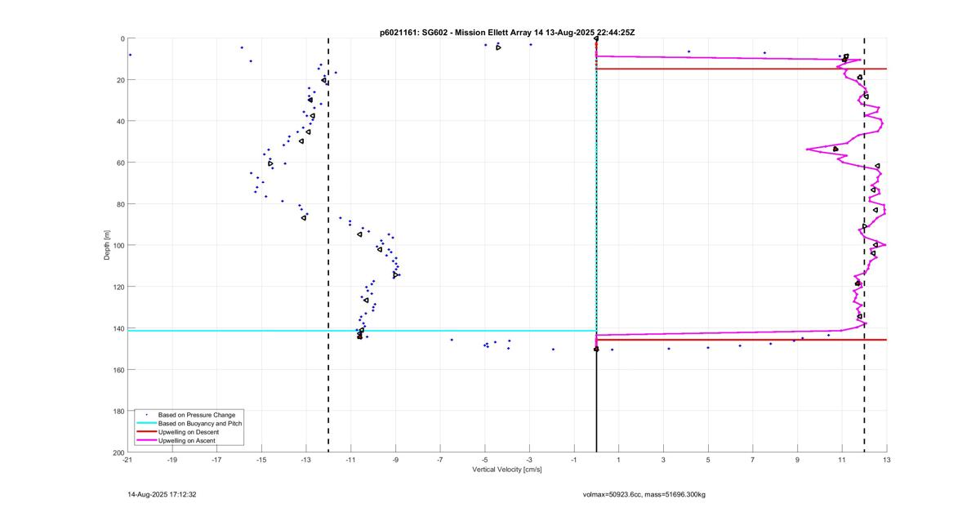
Task: Select the 'Depth [m]' y-axis label
Action: (107, 245)
